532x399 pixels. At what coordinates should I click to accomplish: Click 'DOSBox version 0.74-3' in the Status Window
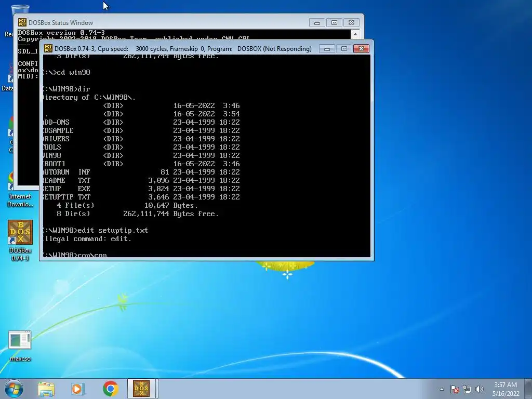point(61,33)
